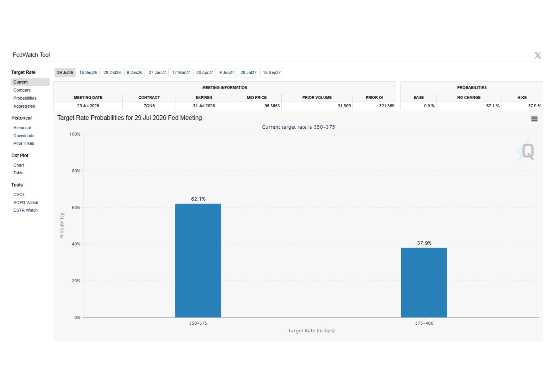This screenshot has width=555, height=392.
Task: Switch to the 16 Sep26 meeting tab
Action: coord(88,73)
